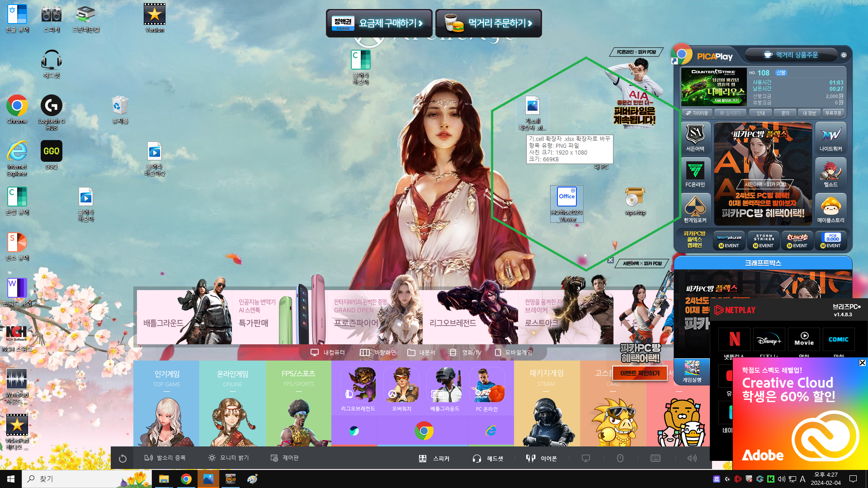Select the 헤드셋 desktop icon
The height and width of the screenshot is (488, 868).
pyautogui.click(x=52, y=63)
